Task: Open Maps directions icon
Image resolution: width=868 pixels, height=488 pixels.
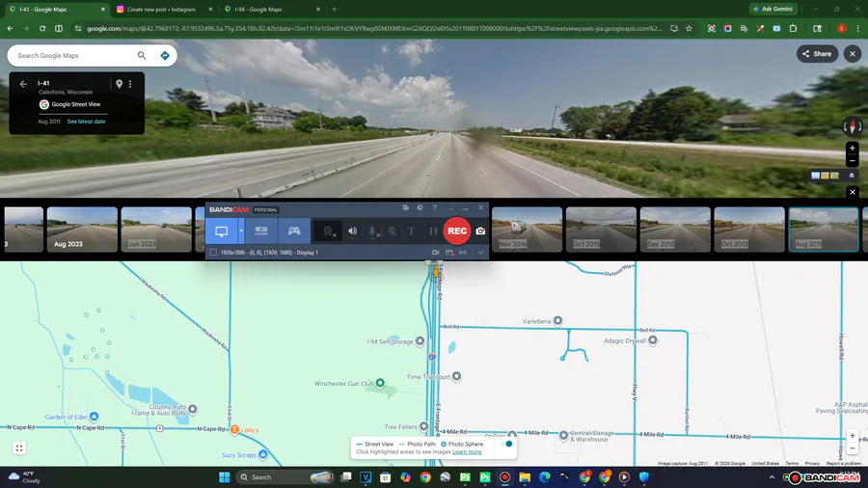Action: 164,55
